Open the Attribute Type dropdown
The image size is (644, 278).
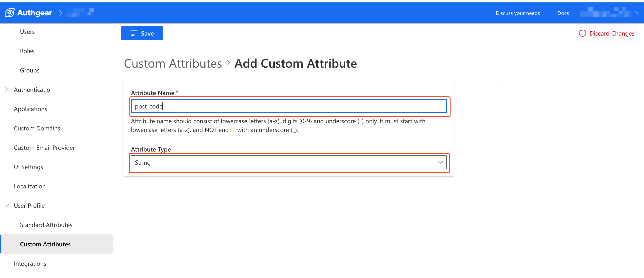289,162
